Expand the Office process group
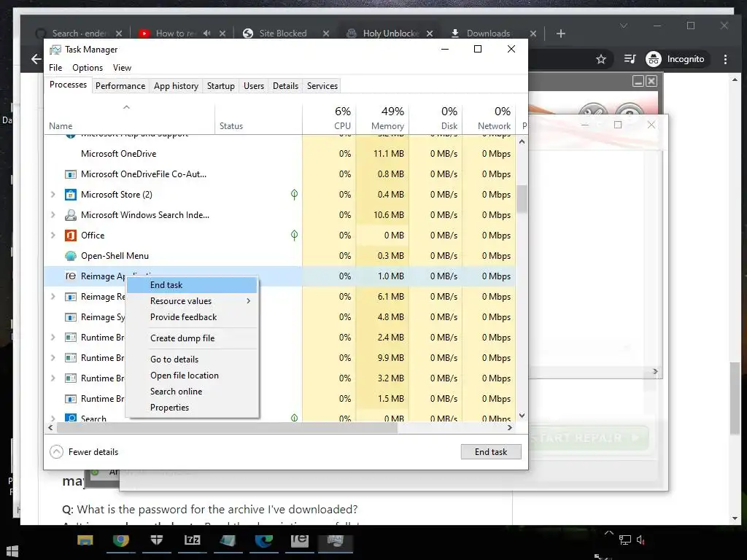The height and width of the screenshot is (560, 747). [53, 236]
